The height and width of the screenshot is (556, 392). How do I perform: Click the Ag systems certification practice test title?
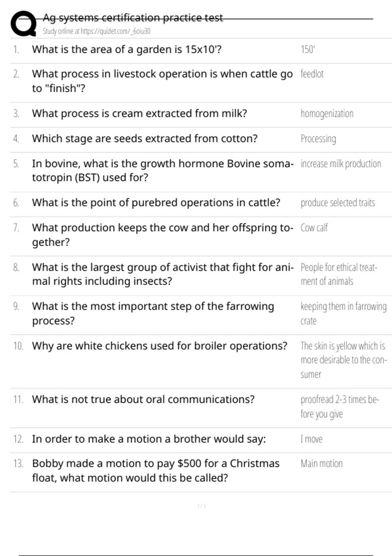[133, 18]
